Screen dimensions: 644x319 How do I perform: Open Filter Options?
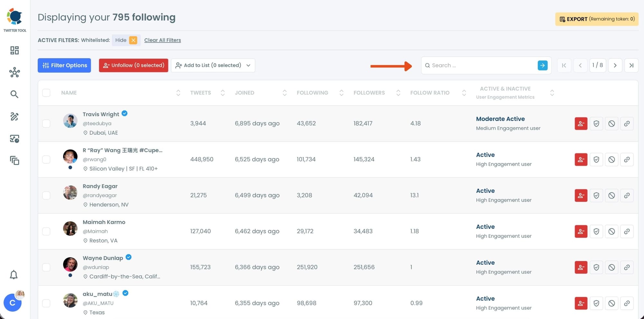click(x=64, y=65)
